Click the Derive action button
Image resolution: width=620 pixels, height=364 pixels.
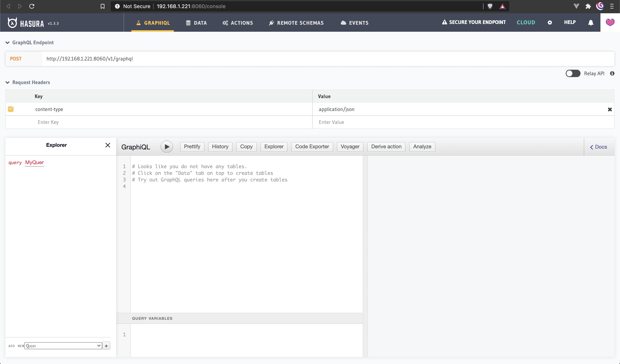click(x=386, y=147)
